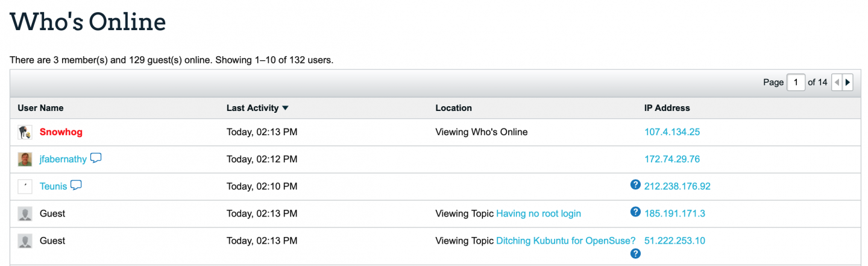Look up IP 212.238.176.92
Screen dimensions: 868x266
point(678,186)
